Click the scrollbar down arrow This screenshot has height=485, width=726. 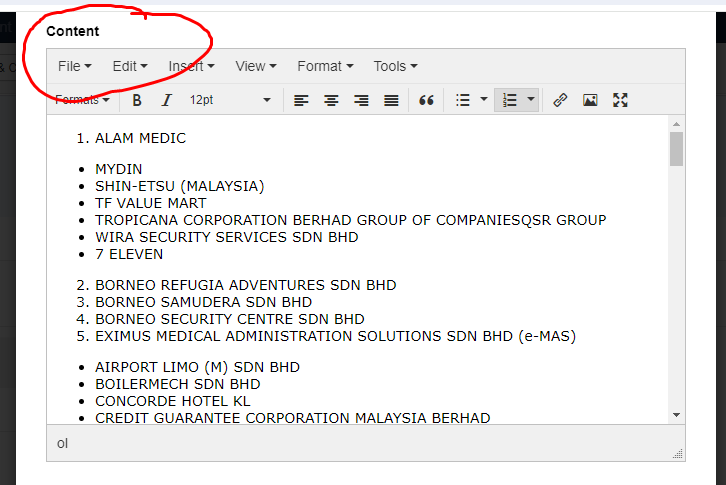pos(676,415)
